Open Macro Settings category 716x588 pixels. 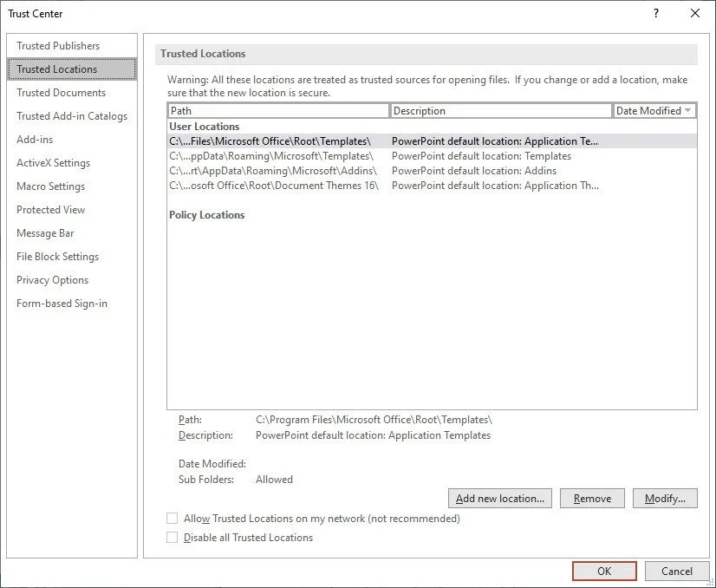tap(50, 186)
